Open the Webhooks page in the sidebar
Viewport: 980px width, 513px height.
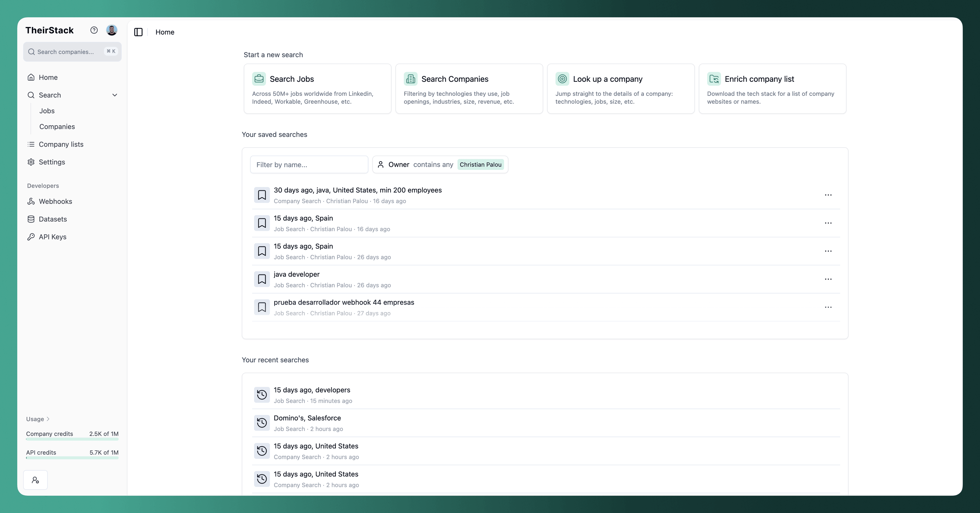pyautogui.click(x=55, y=201)
